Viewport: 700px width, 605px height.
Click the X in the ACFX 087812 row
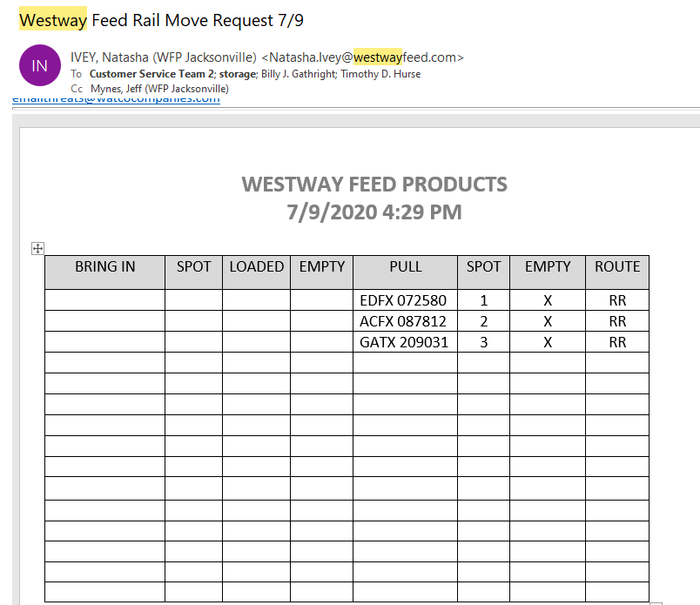548,321
